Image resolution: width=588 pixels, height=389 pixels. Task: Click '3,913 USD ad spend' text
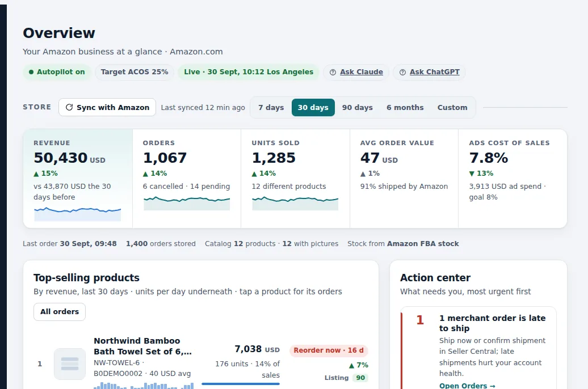pos(505,186)
